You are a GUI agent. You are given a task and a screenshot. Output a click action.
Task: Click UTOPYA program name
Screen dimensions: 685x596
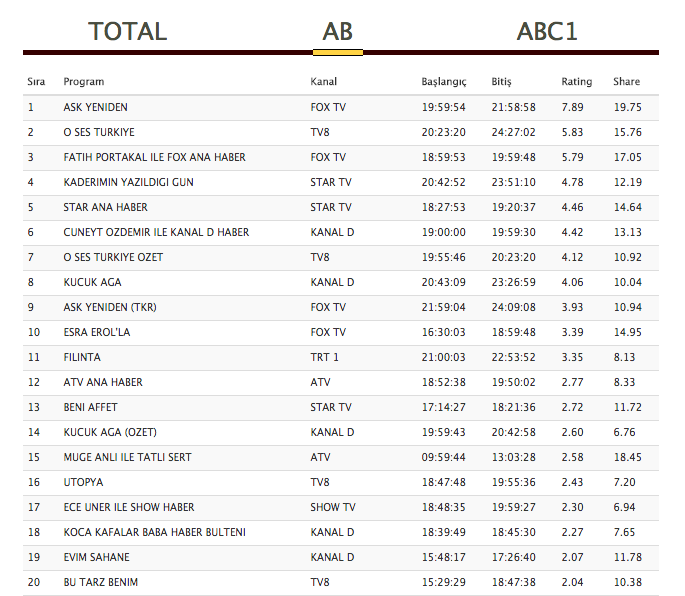coord(83,482)
